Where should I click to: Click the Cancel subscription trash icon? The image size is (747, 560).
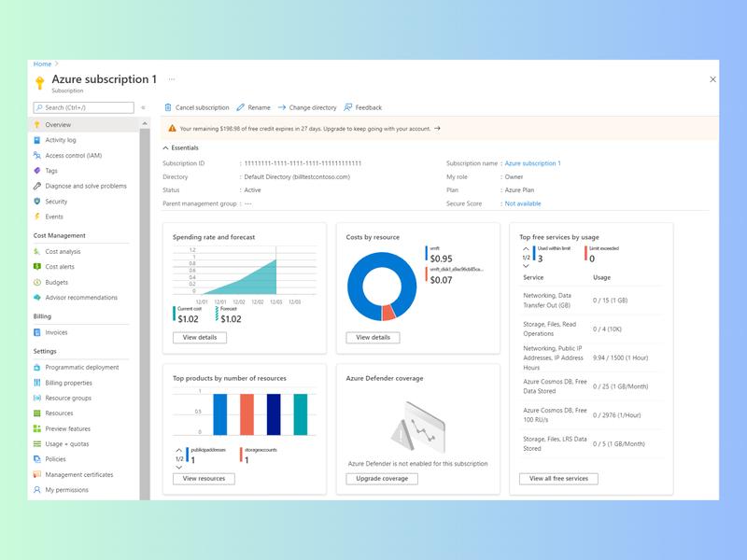coord(168,107)
